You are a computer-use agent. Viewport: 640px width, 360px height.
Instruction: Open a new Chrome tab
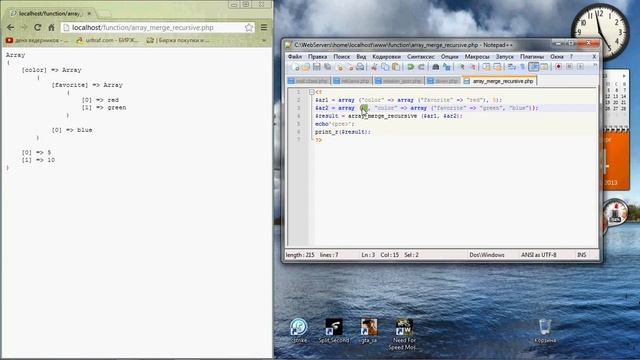[104, 14]
